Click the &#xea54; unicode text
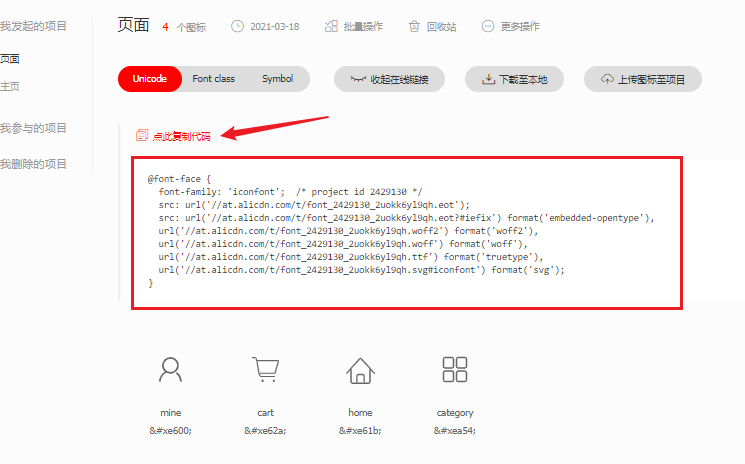 click(x=455, y=431)
